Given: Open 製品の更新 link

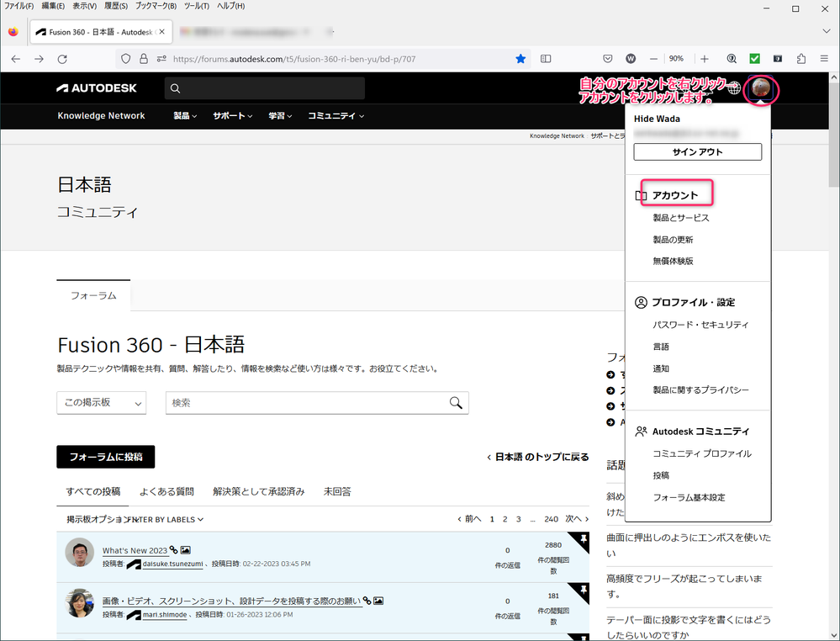Looking at the screenshot, I should [x=673, y=240].
